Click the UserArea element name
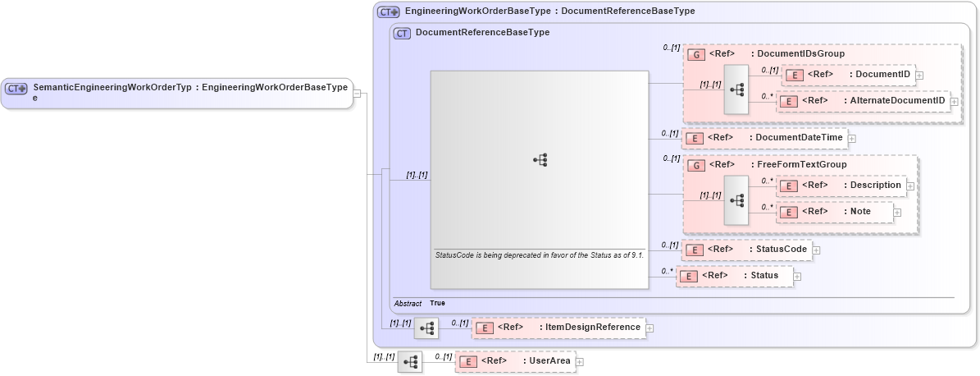 tap(550, 361)
